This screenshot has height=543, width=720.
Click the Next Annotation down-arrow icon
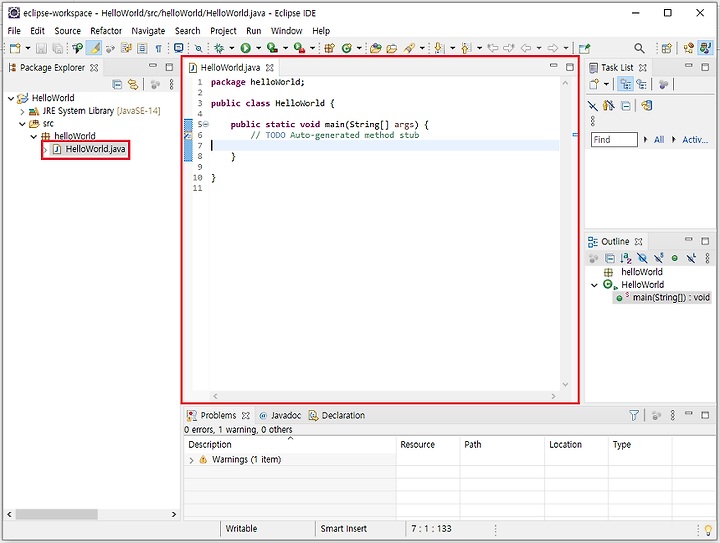click(439, 48)
